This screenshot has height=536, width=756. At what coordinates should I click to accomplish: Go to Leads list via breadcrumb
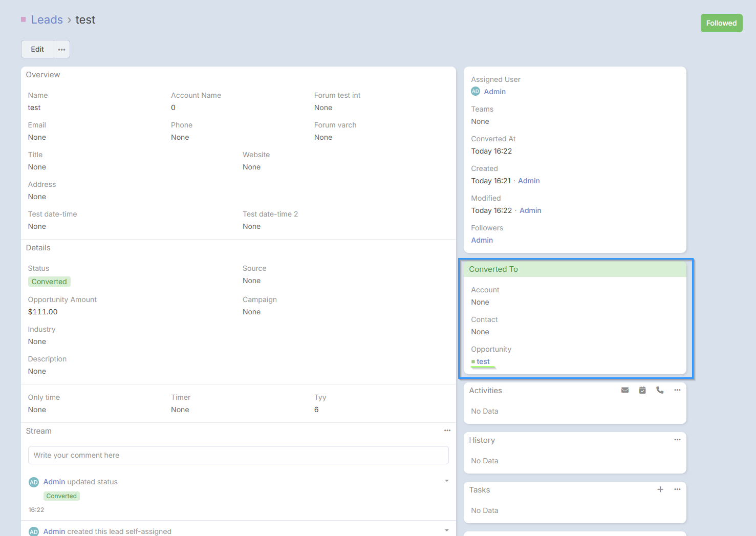point(47,20)
